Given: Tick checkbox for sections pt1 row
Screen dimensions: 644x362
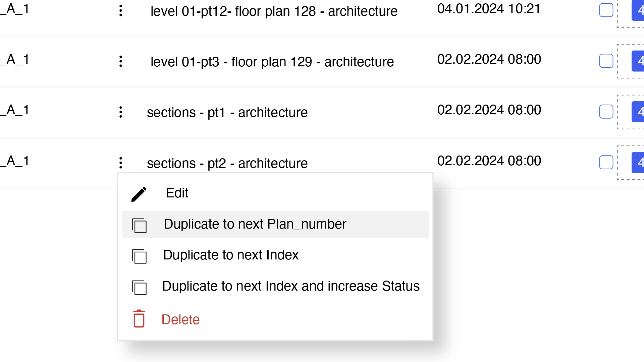Looking at the screenshot, I should (606, 112).
